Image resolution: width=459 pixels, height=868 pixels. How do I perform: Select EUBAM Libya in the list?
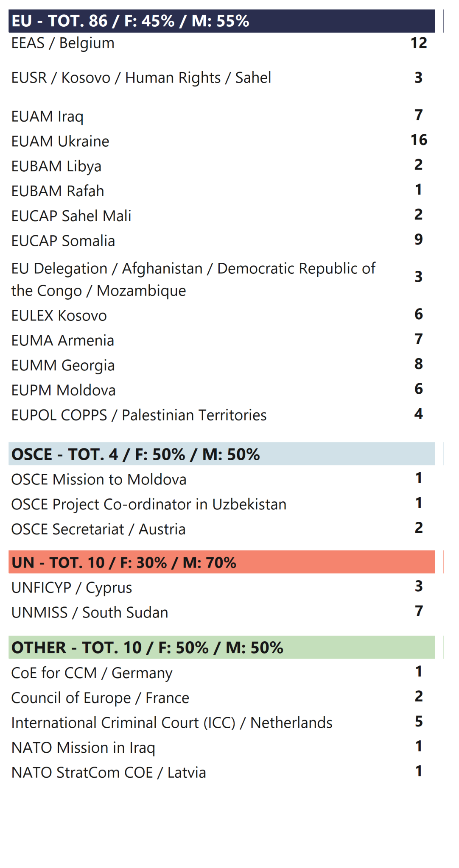pos(56,166)
